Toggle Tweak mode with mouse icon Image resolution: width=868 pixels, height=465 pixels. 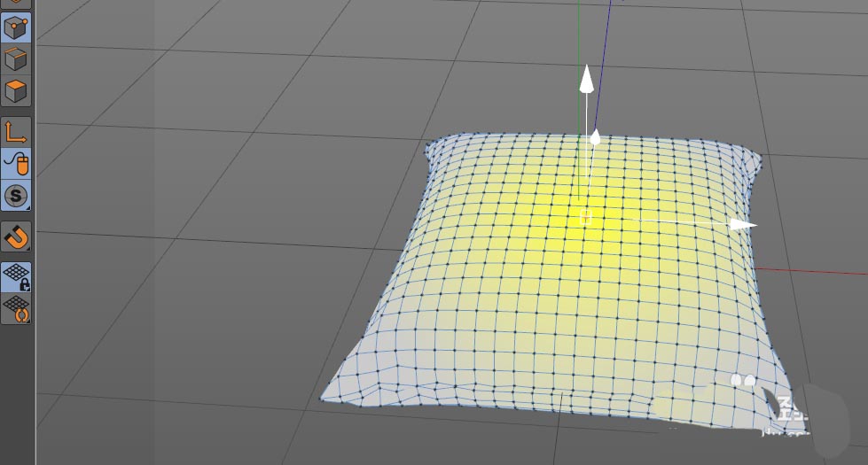(16, 164)
